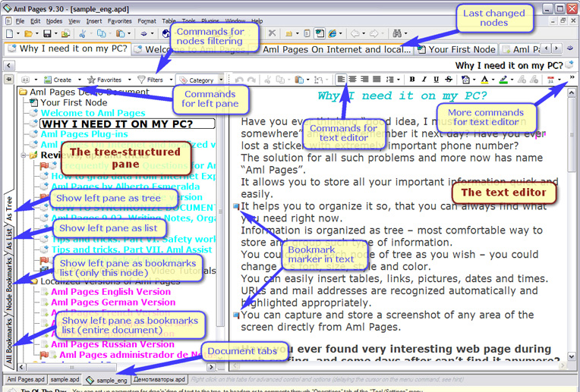Toggle italic text formatting
The image size is (580, 392).
424,80
